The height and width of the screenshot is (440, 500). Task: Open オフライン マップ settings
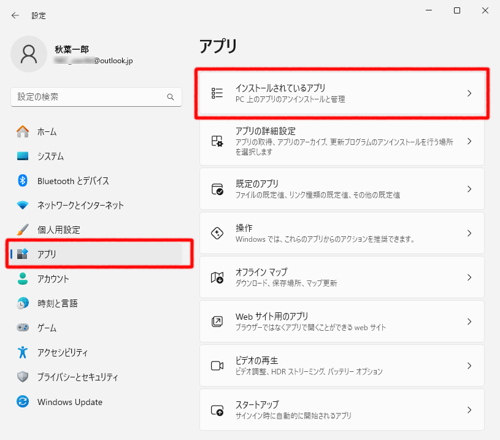coord(342,277)
